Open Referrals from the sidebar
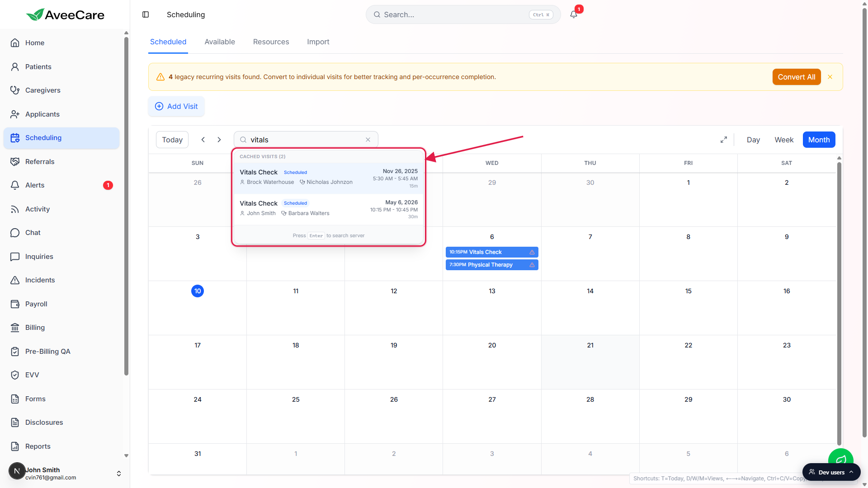This screenshot has width=868, height=488. click(x=61, y=162)
